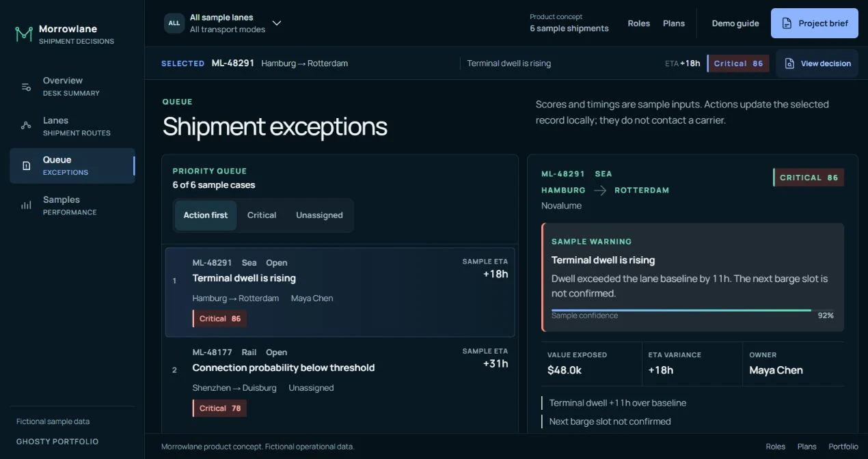Click the Overview sidebar icon

tap(26, 87)
